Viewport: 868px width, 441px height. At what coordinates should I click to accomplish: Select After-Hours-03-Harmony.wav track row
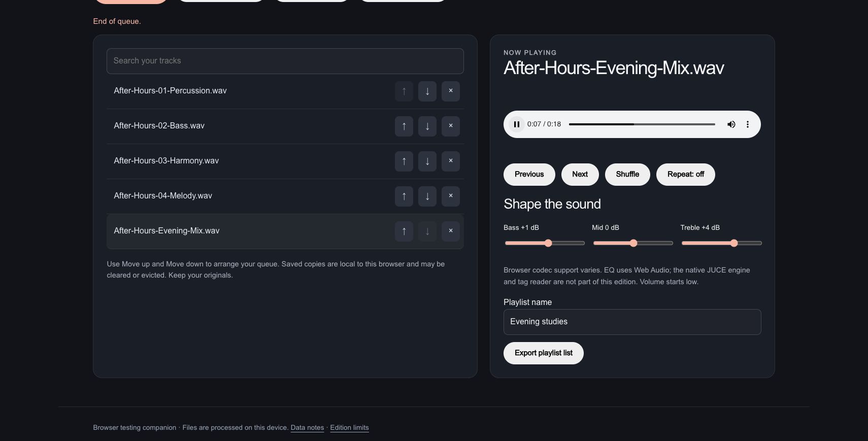pyautogui.click(x=285, y=161)
